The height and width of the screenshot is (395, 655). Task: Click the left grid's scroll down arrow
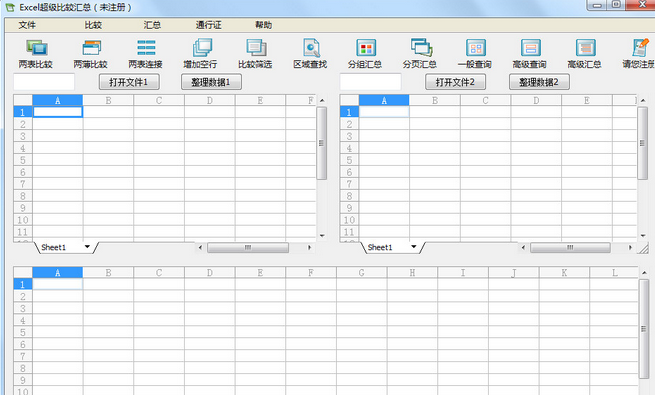pyautogui.click(x=322, y=236)
